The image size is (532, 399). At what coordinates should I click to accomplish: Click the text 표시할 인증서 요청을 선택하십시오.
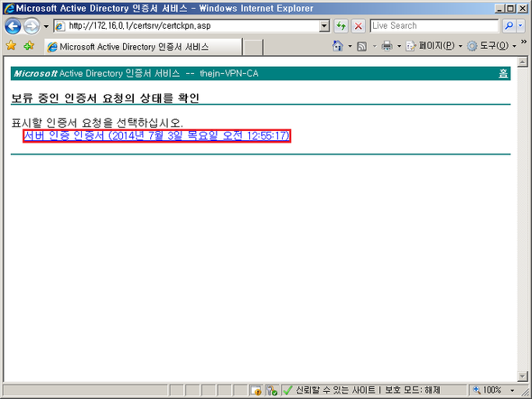(x=97, y=122)
